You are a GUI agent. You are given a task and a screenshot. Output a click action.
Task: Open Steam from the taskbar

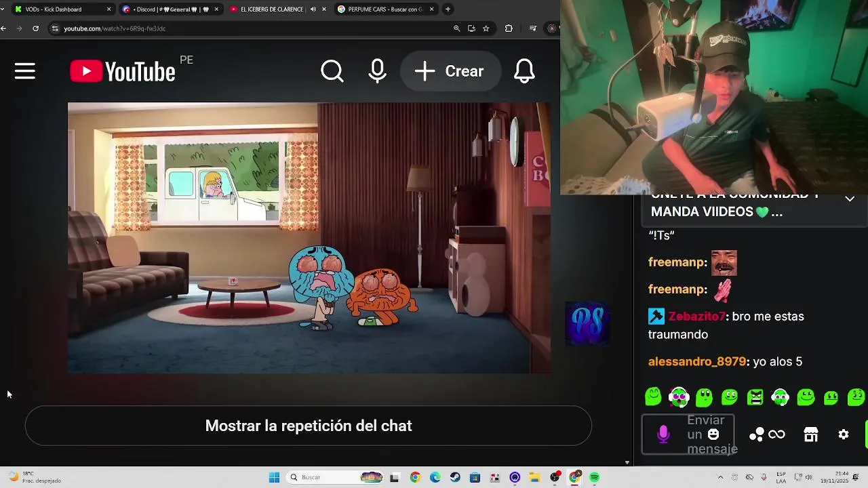(455, 477)
